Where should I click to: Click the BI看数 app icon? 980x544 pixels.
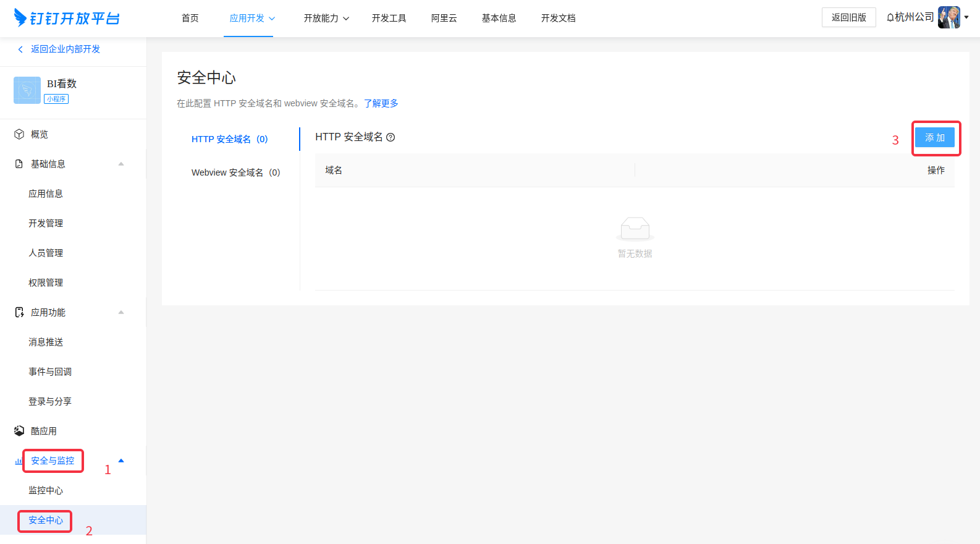tap(27, 90)
